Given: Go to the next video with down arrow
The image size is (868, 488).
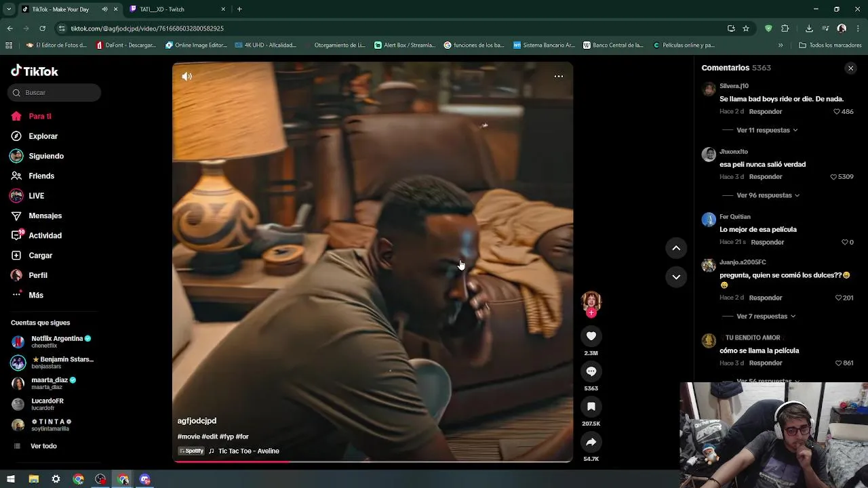Looking at the screenshot, I should coord(676,277).
